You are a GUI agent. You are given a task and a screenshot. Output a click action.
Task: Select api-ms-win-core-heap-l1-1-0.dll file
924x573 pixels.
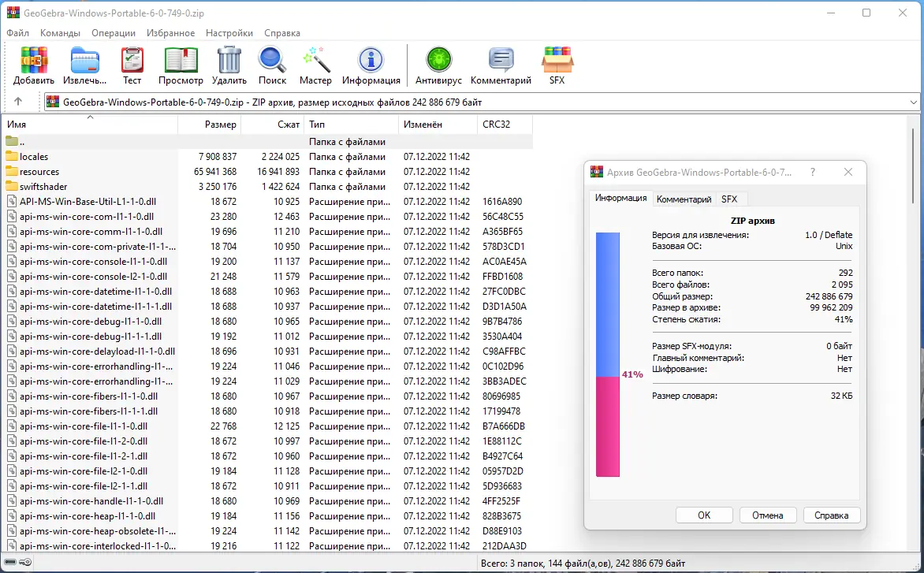pos(88,516)
